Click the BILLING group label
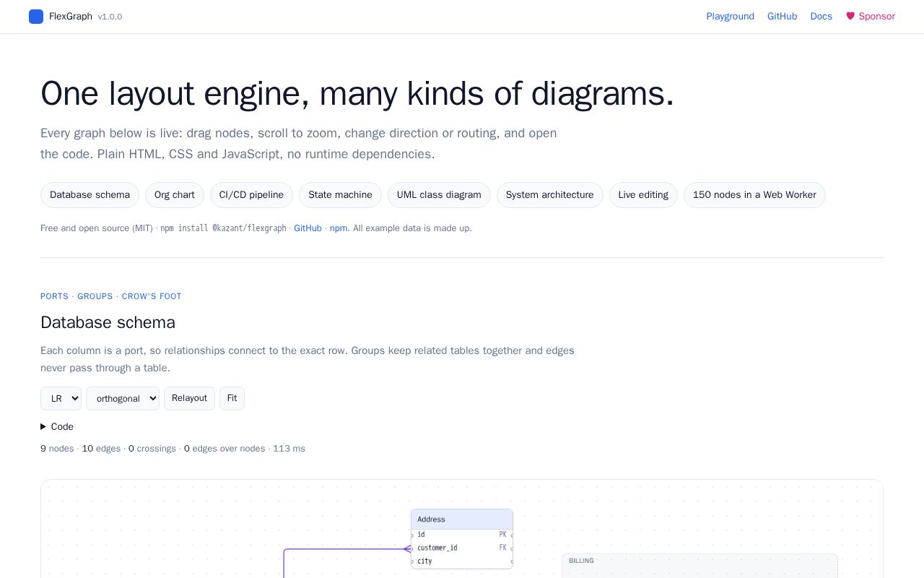The height and width of the screenshot is (578, 924). tap(581, 561)
